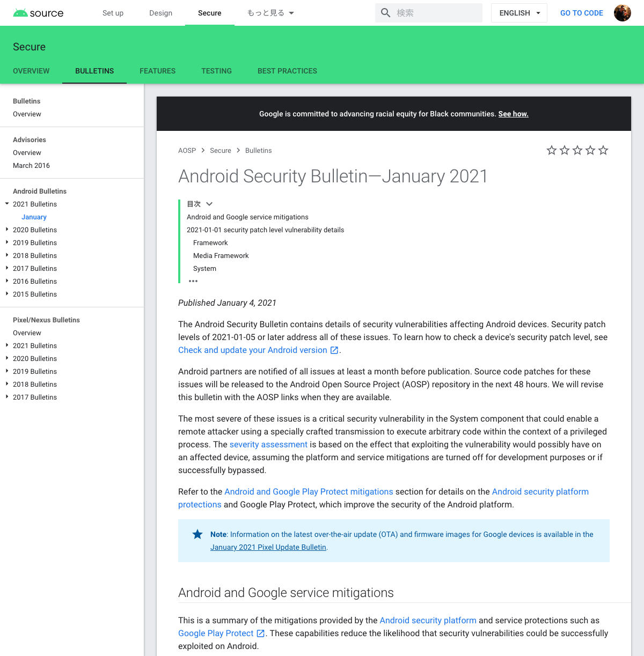Screen dimensions: 644x656
Task: Jump to Media Framework in table of contents
Action: point(221,256)
